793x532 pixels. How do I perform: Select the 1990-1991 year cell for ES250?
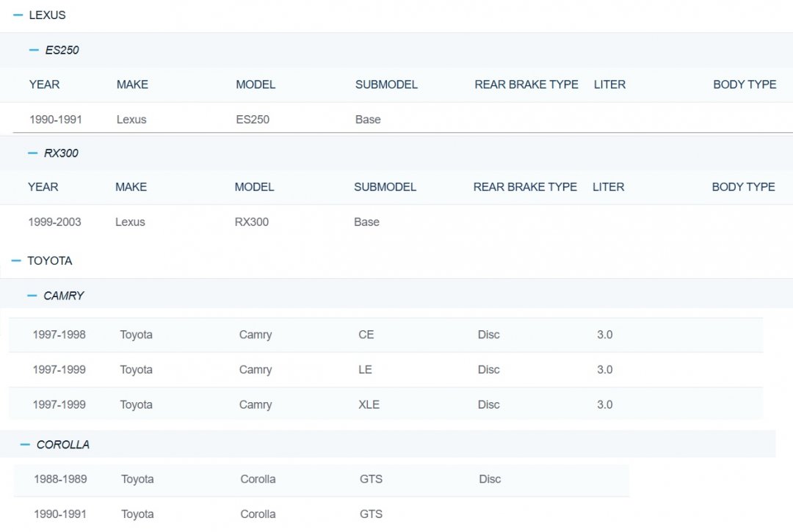[x=56, y=120]
